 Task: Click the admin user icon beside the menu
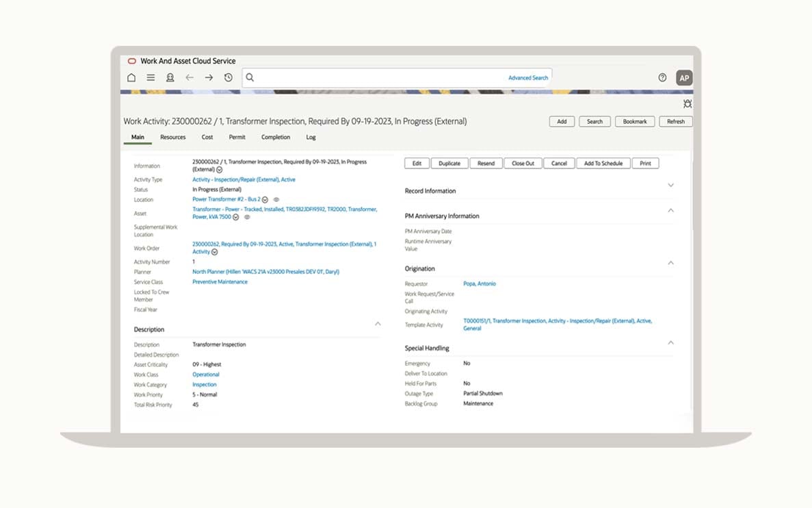pos(170,78)
